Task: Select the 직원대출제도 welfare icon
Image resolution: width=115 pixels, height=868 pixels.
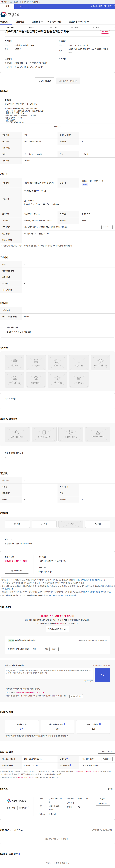Action: [x=36, y=380]
